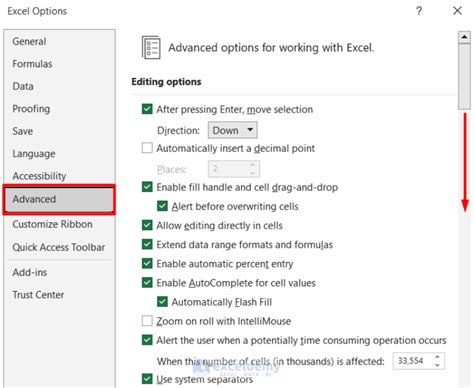Go to the Trust Center category
This screenshot has height=388, width=474.
point(38,295)
